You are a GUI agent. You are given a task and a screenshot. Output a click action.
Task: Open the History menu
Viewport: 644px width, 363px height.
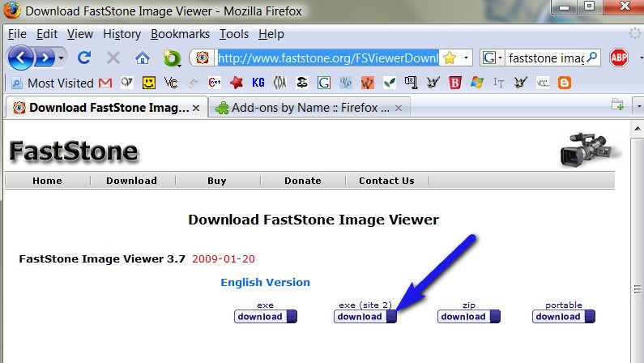click(x=122, y=34)
